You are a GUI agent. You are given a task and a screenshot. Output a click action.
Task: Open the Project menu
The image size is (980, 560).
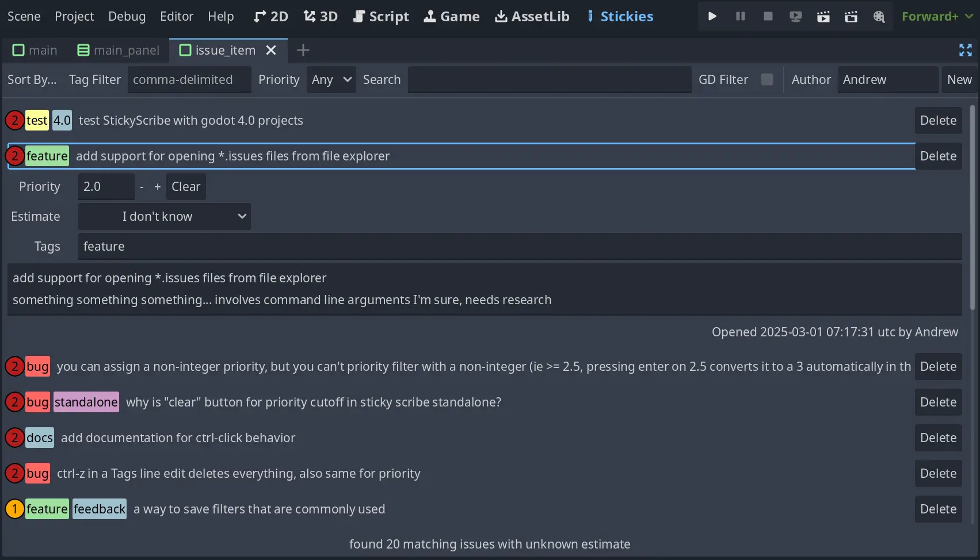coord(74,16)
